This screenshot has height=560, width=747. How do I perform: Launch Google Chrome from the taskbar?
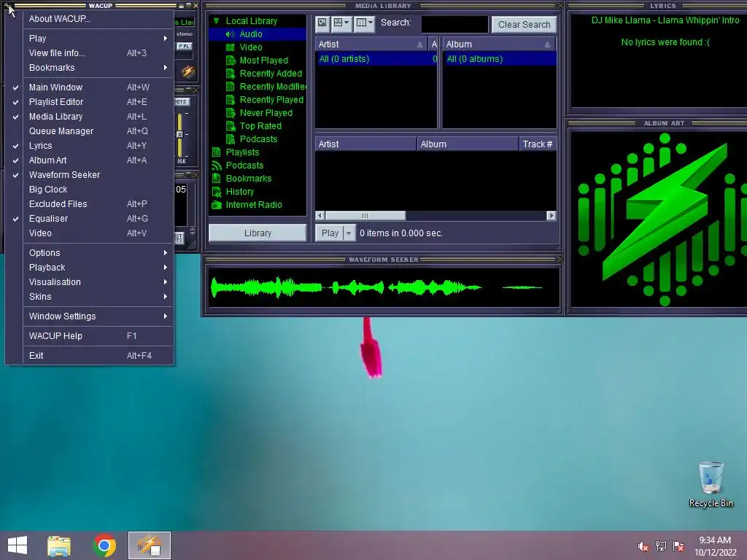coord(104,545)
